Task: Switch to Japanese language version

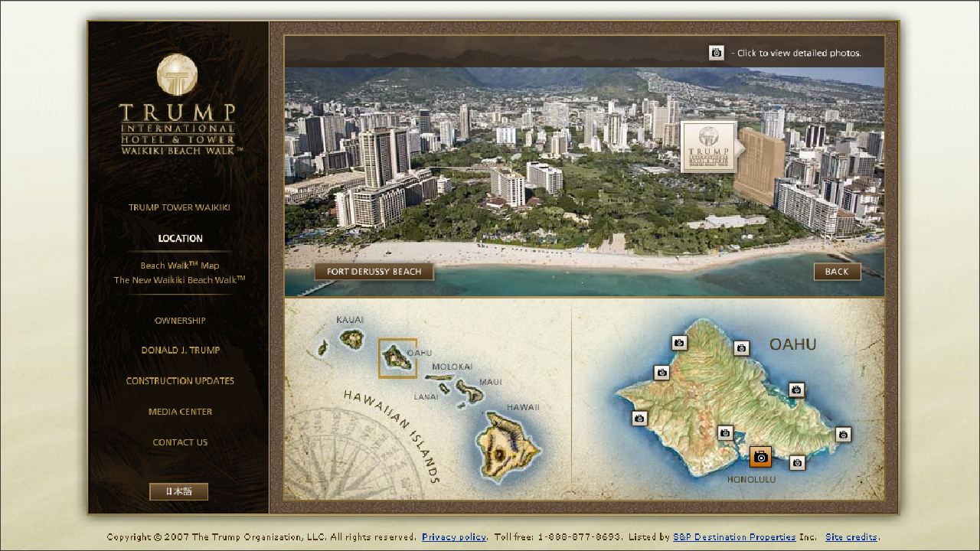Action: click(178, 491)
